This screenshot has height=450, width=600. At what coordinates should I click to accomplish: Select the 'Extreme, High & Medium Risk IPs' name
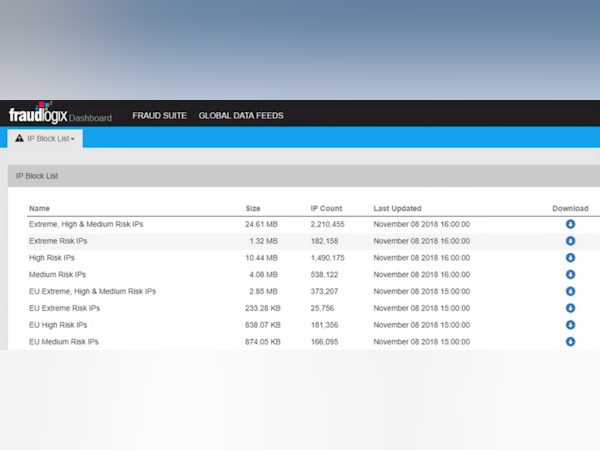[86, 224]
